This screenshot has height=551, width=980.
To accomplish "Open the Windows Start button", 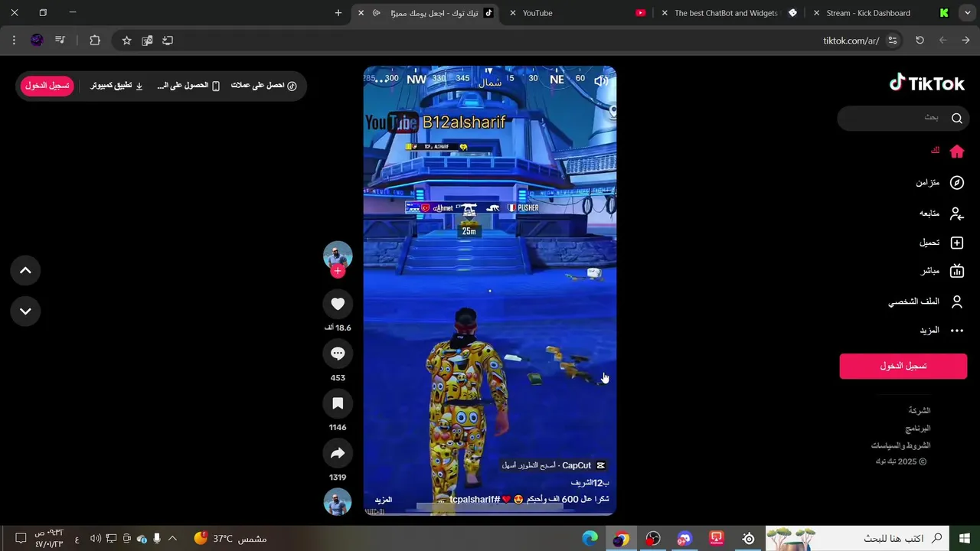I will pyautogui.click(x=965, y=539).
